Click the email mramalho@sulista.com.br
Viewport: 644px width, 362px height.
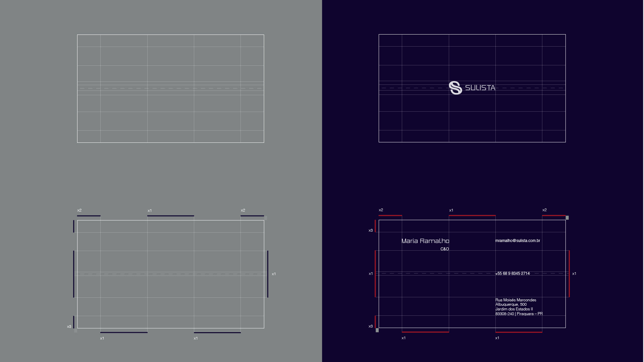(518, 241)
